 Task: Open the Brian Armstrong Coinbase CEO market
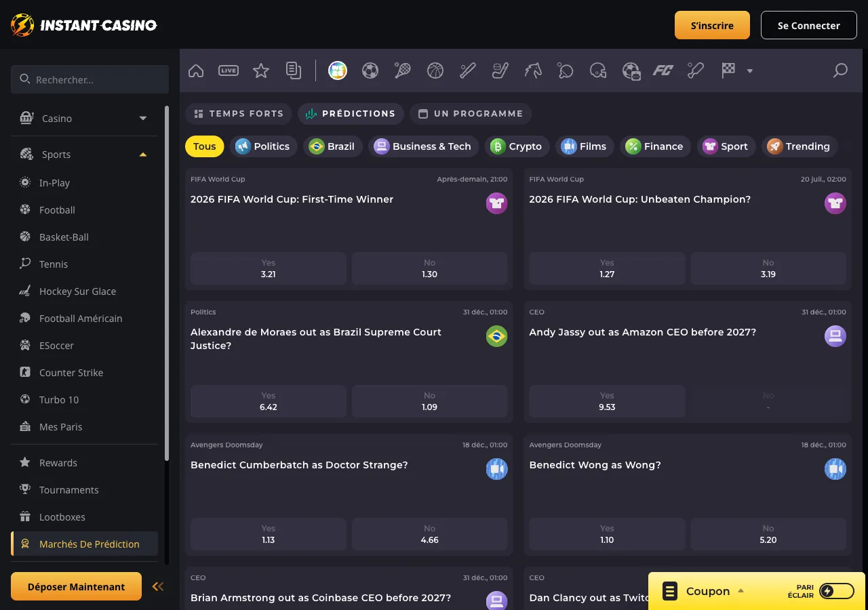click(321, 598)
